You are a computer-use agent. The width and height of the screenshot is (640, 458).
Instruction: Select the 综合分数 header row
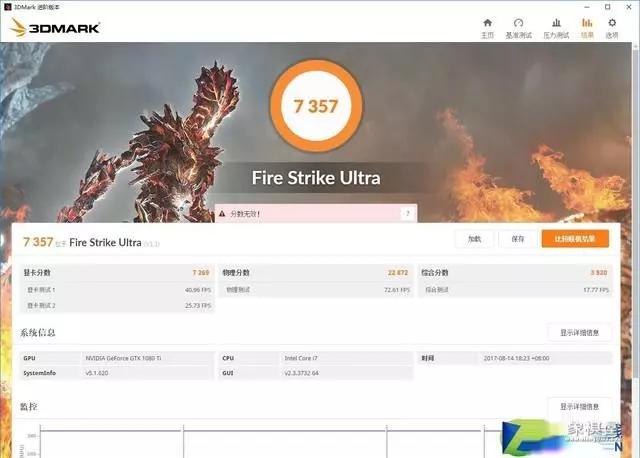[x=515, y=272]
